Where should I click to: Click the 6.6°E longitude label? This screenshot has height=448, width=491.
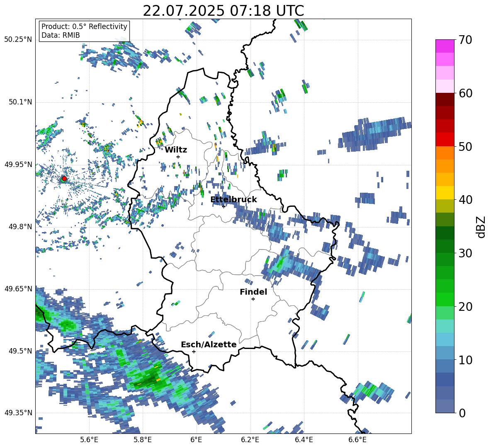tap(357, 440)
